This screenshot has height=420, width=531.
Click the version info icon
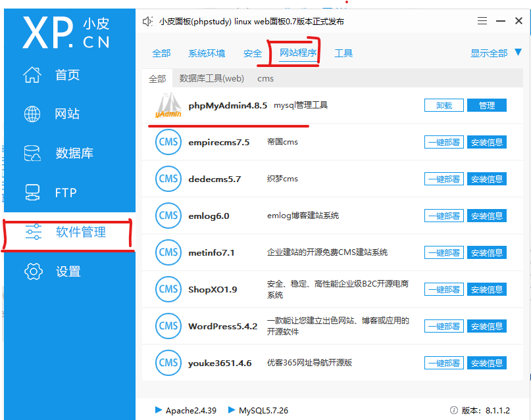tap(454, 410)
